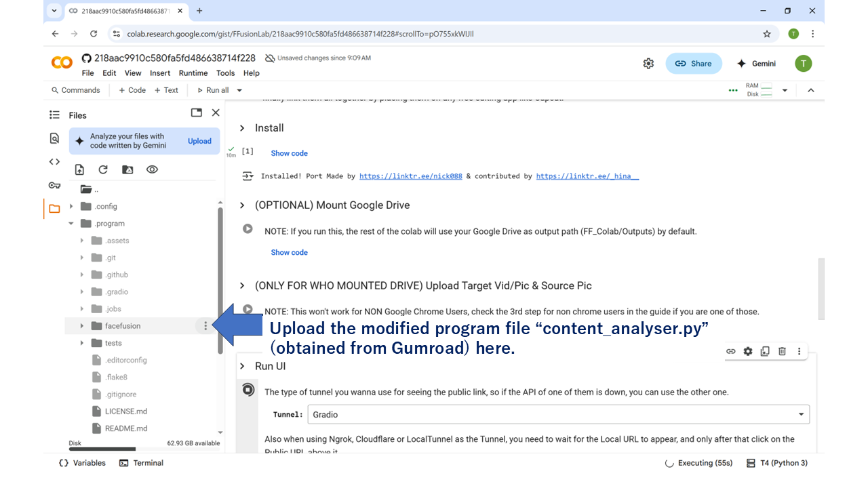
Task: Open the Secrets key icon in sidebar
Action: pos(54,185)
